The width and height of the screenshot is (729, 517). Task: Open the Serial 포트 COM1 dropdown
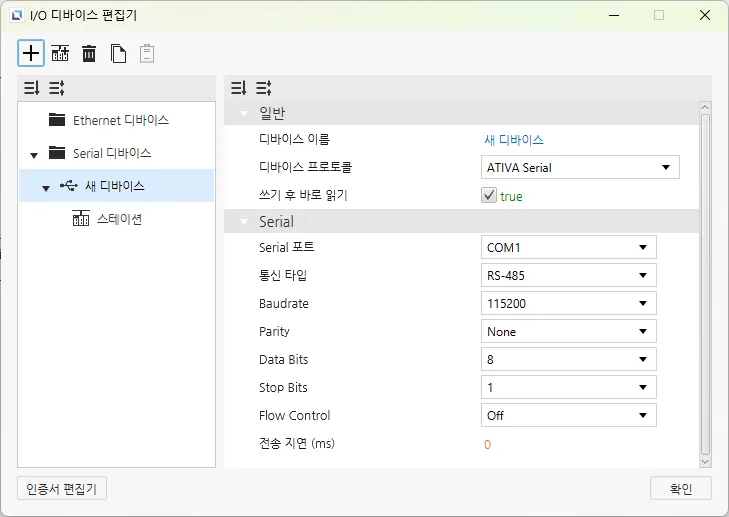[568, 247]
